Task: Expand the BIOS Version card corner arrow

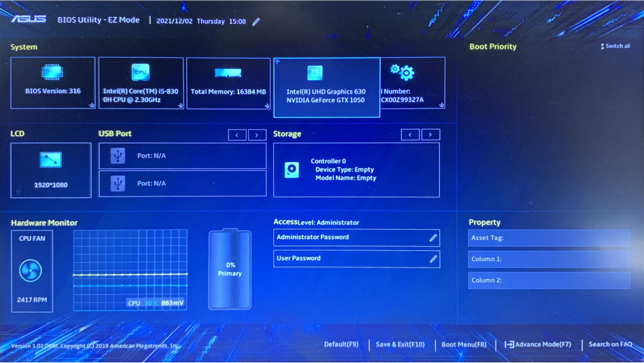Action: point(92,105)
